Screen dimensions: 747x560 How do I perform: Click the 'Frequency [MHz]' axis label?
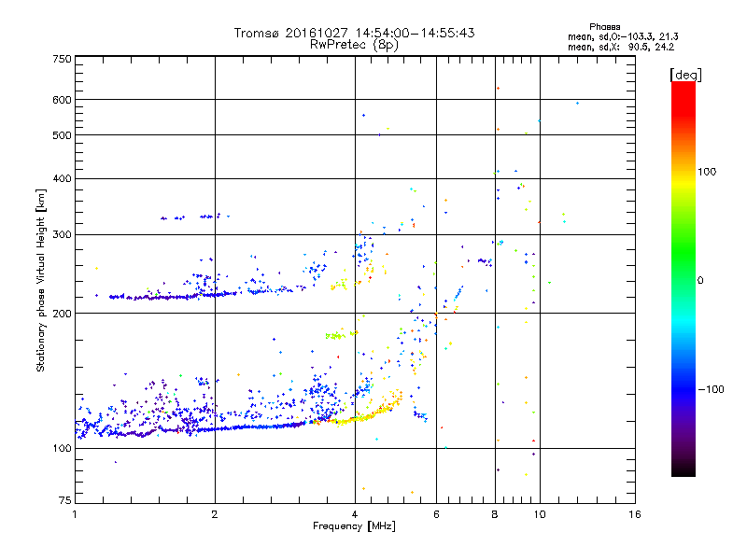click(354, 526)
